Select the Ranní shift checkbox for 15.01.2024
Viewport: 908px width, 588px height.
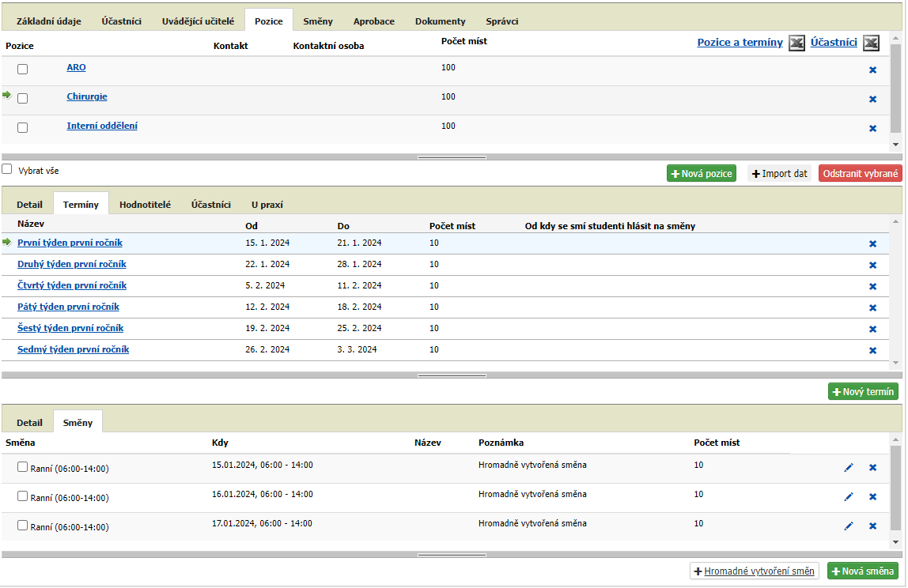(x=23, y=466)
